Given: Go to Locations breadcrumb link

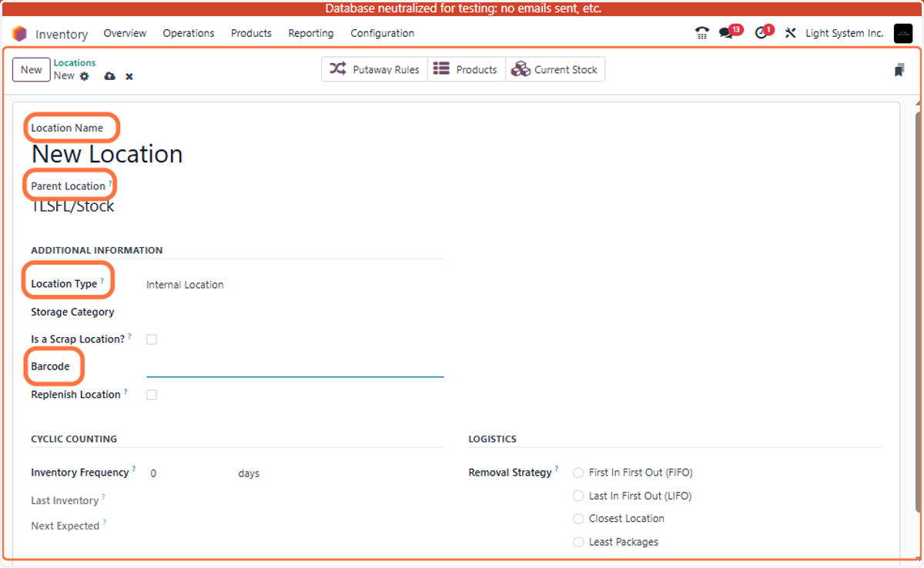Looking at the screenshot, I should pos(75,63).
